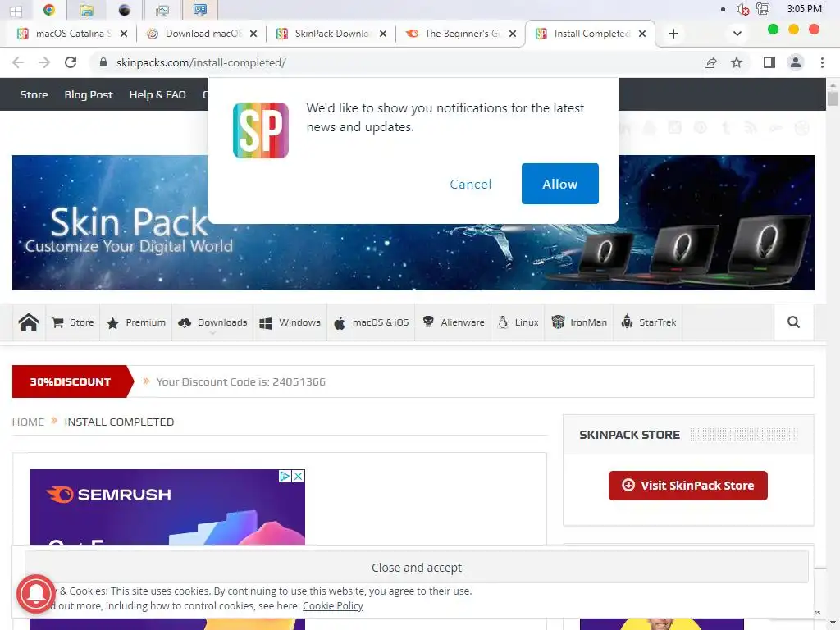Click Visit SkinPack Store button
The height and width of the screenshot is (630, 840).
(688, 486)
